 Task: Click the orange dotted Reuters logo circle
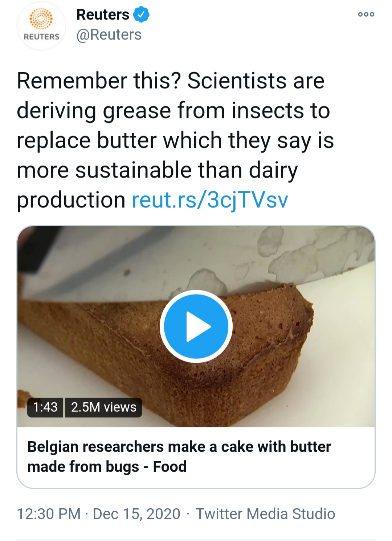coord(41,19)
